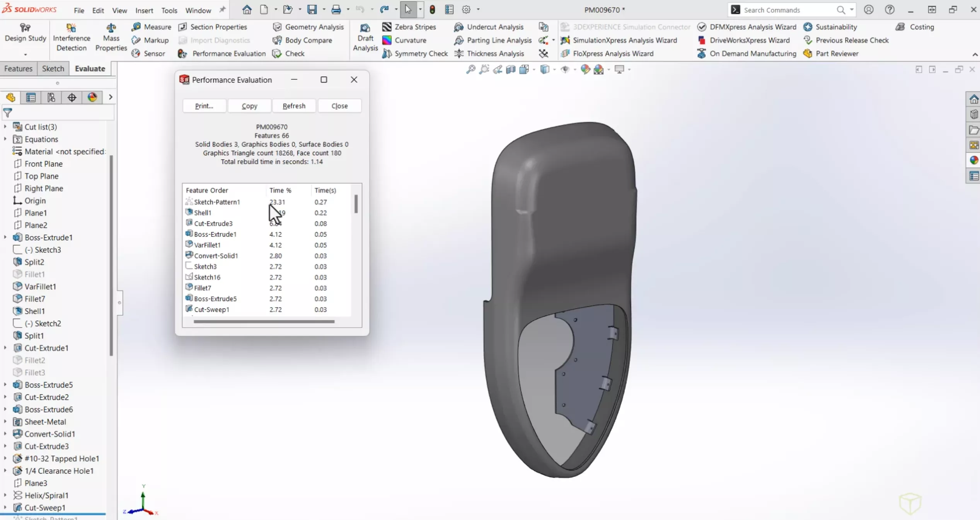Switch to the Sketch tab
The image size is (980, 520).
pyautogui.click(x=53, y=68)
